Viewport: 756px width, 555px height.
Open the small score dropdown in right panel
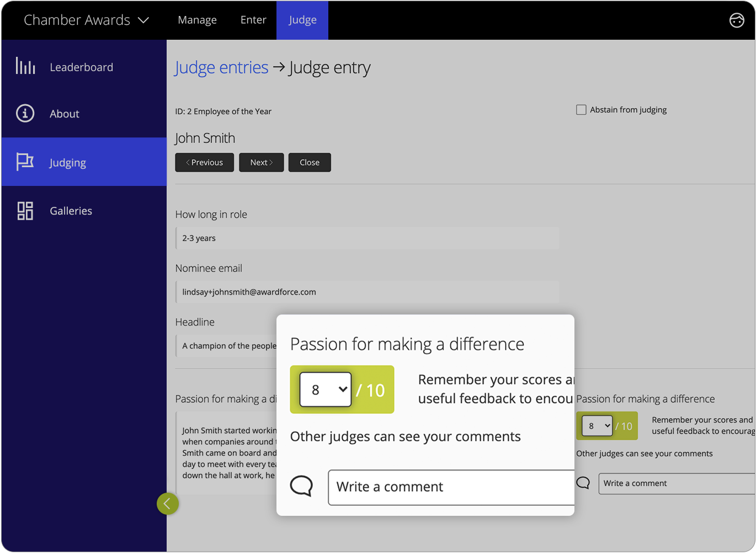point(597,426)
